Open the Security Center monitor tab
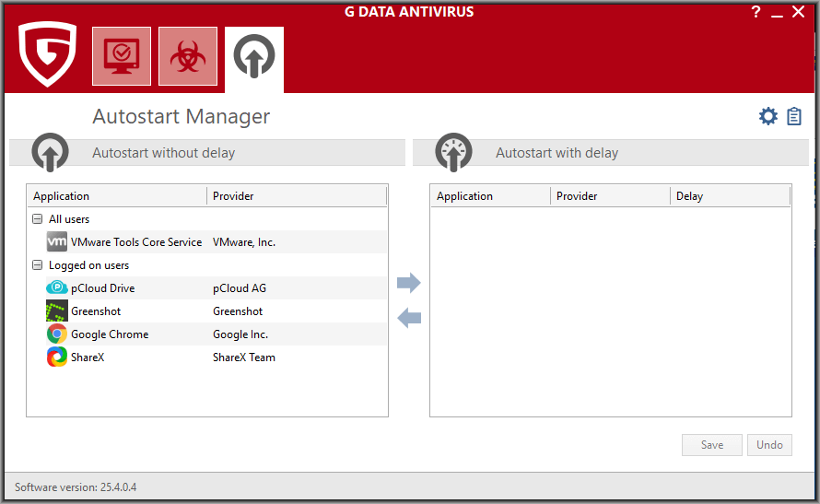820x504 pixels. [x=122, y=56]
